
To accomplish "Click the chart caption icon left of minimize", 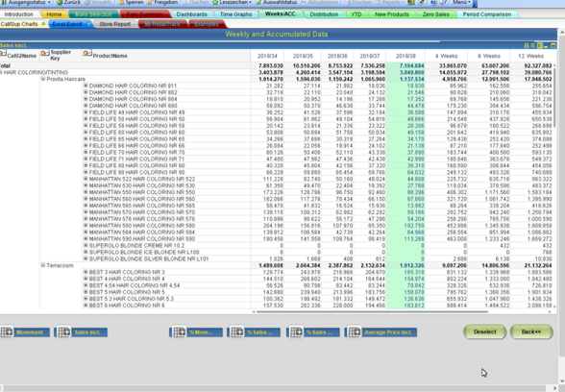I will click(540, 45).
